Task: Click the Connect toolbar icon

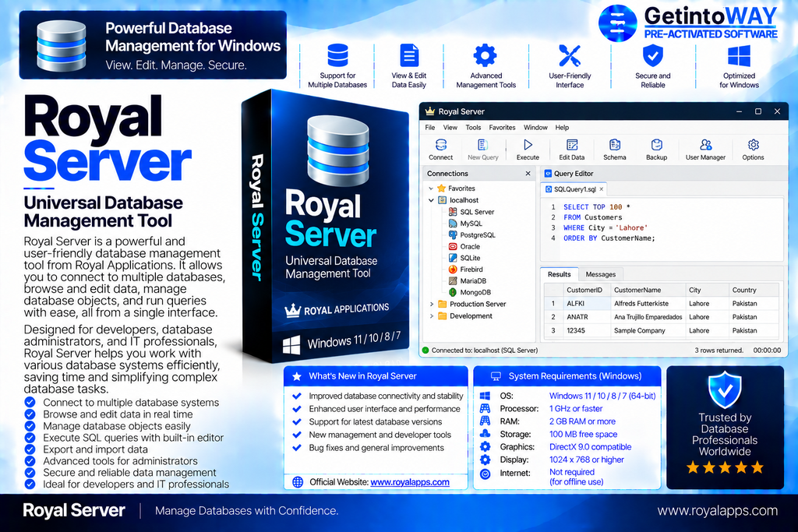Action: [x=441, y=145]
